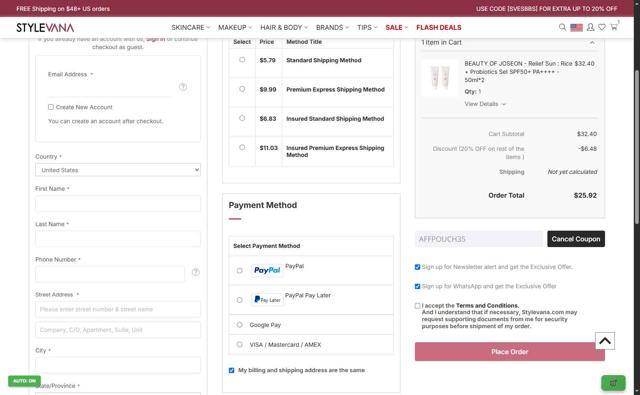Focus the Phone Number field

click(110, 274)
